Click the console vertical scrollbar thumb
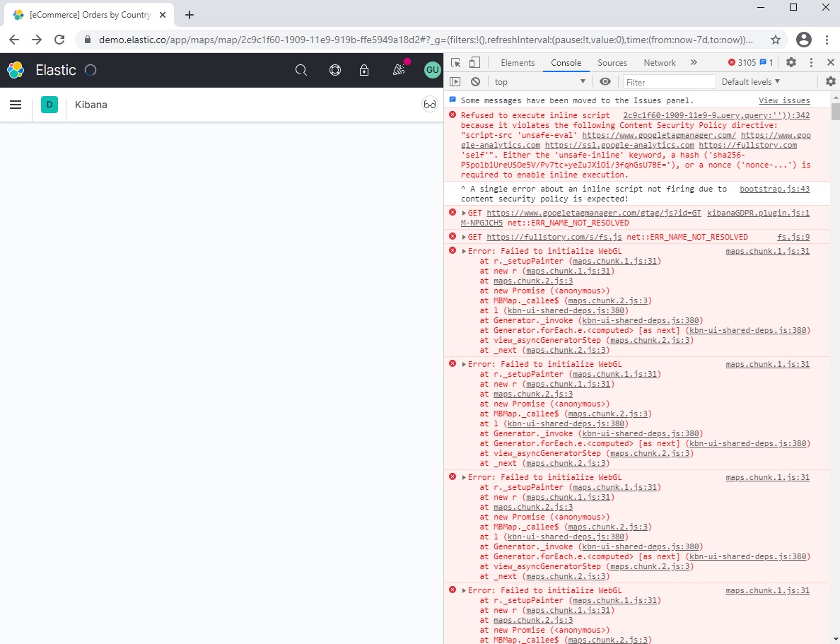The image size is (840, 644). click(835, 111)
